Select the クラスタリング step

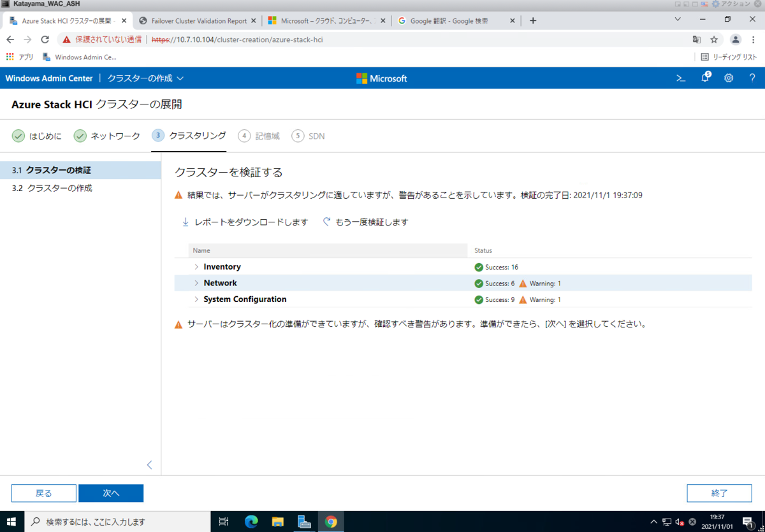189,136
